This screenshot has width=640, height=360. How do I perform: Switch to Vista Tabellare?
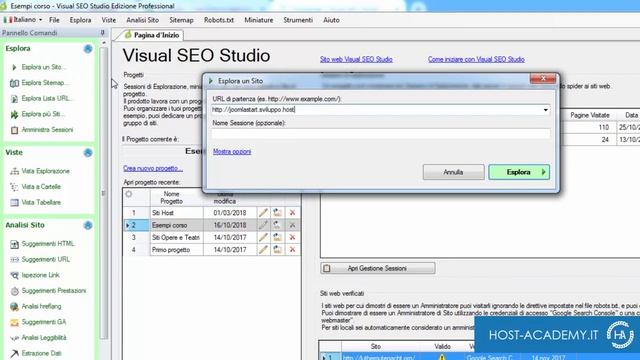[x=41, y=202]
